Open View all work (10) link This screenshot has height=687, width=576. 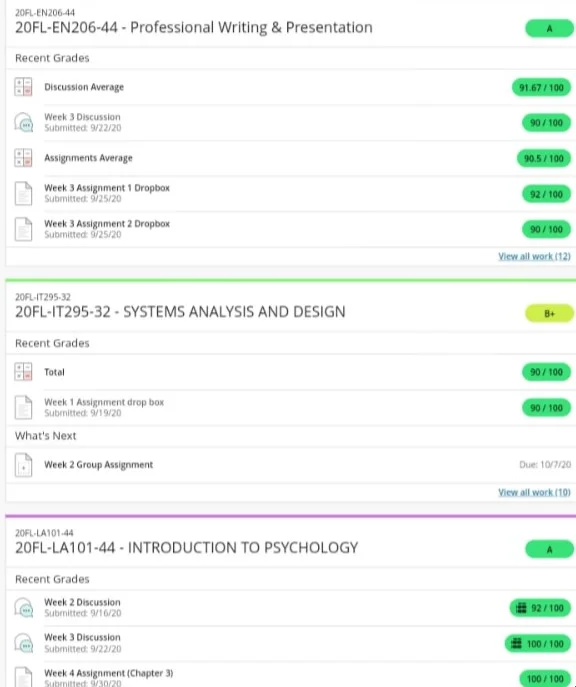tap(534, 492)
